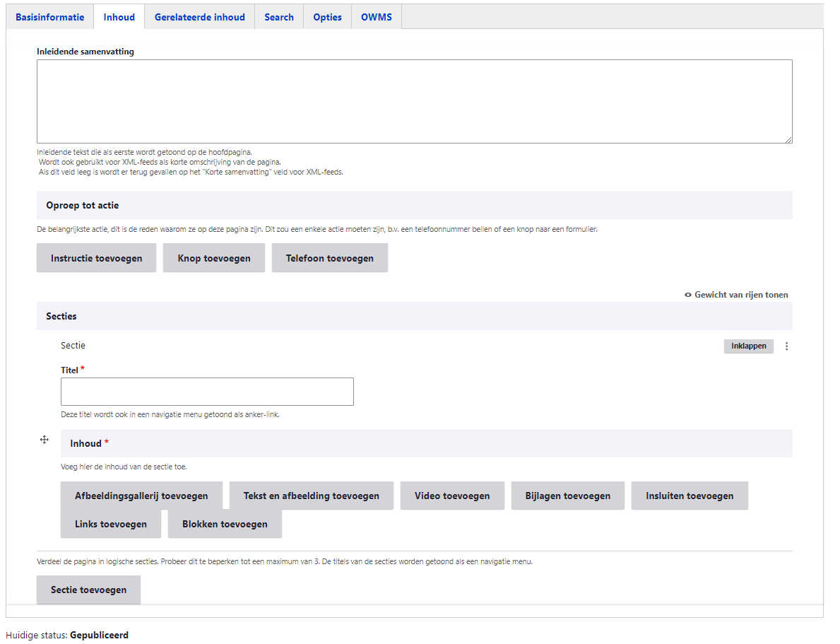Image resolution: width=840 pixels, height=644 pixels.
Task: Open the Gerelateerde inhoud tab
Action: coord(199,17)
